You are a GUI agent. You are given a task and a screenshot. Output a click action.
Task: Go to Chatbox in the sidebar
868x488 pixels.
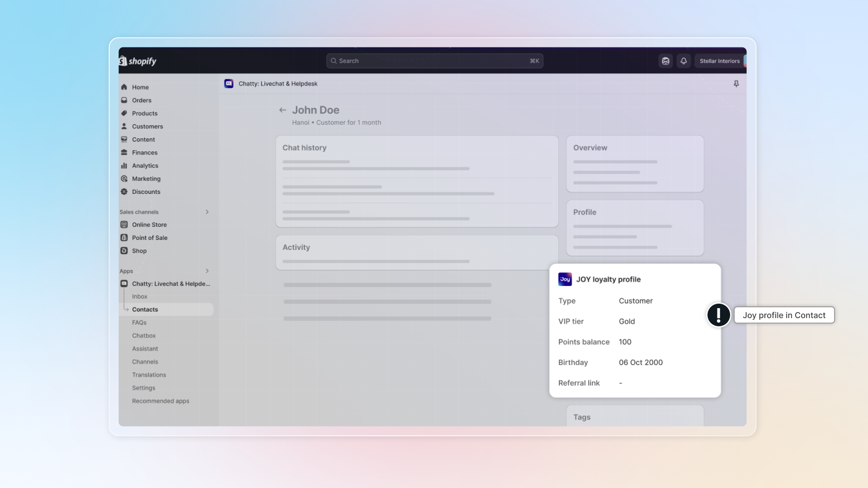pyautogui.click(x=144, y=336)
